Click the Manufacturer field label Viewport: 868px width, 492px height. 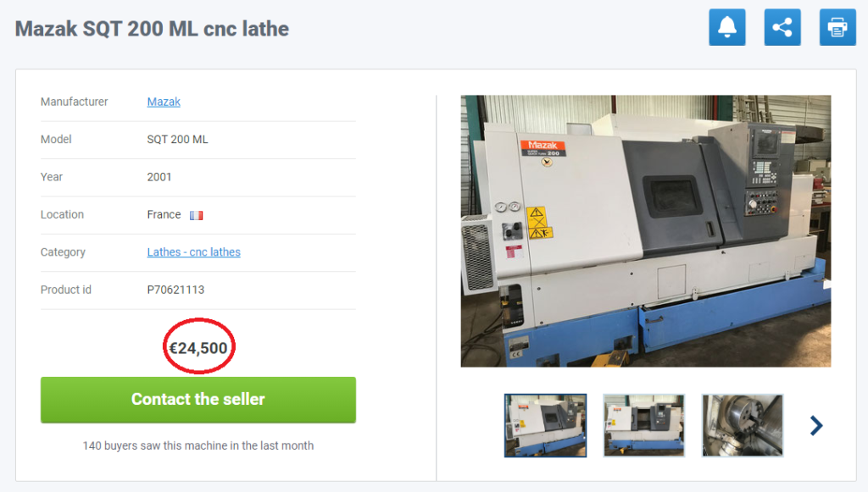point(75,102)
